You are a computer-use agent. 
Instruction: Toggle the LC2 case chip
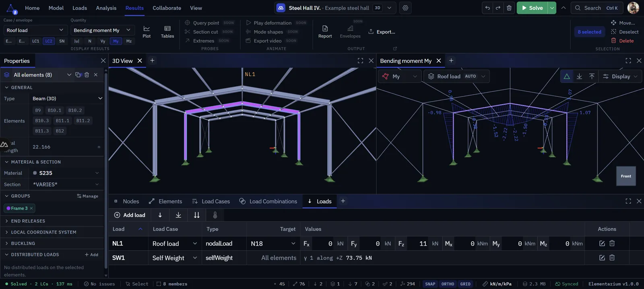(x=49, y=41)
